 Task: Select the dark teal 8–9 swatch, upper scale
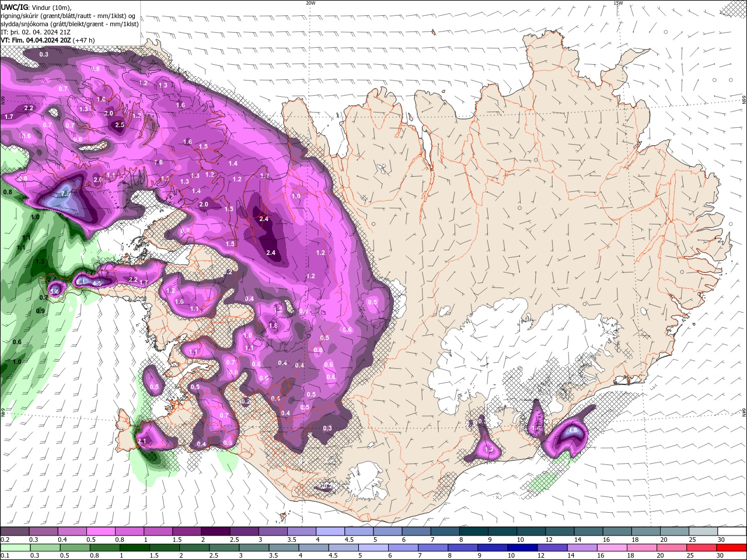[x=473, y=531]
